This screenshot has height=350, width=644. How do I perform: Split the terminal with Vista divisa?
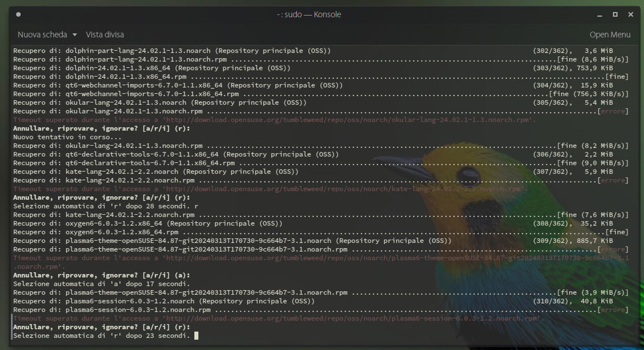pos(105,35)
